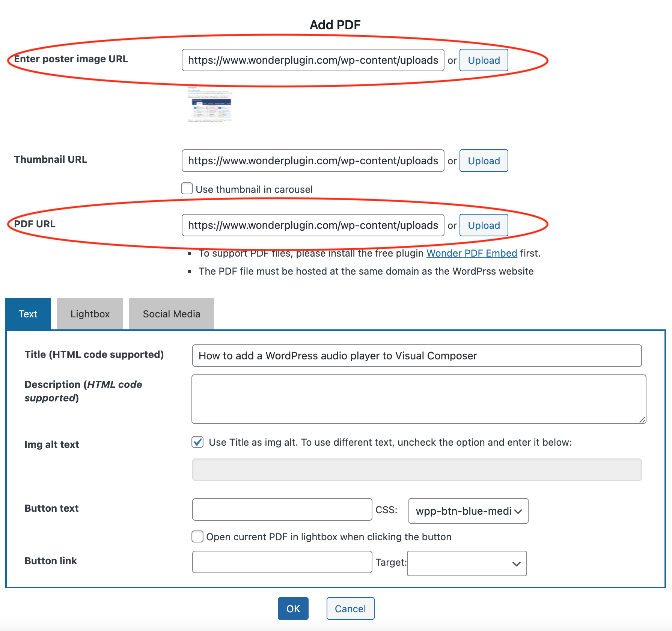Screen dimensions: 672x631
Task: Focus the Button text input field
Action: click(x=282, y=509)
